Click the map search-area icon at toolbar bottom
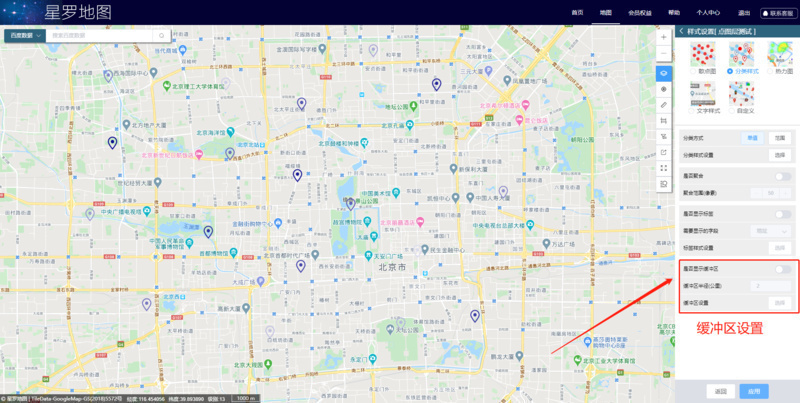800x403 pixels. 663,184
